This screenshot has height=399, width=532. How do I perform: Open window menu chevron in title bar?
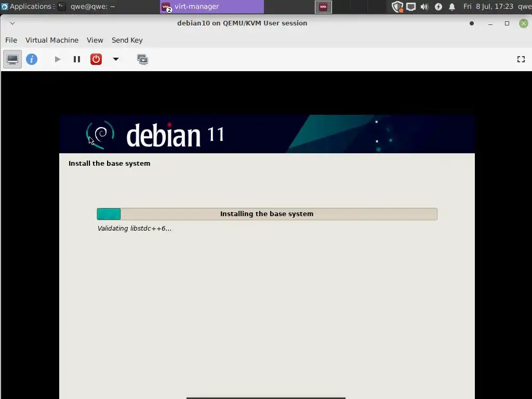(x=12, y=23)
